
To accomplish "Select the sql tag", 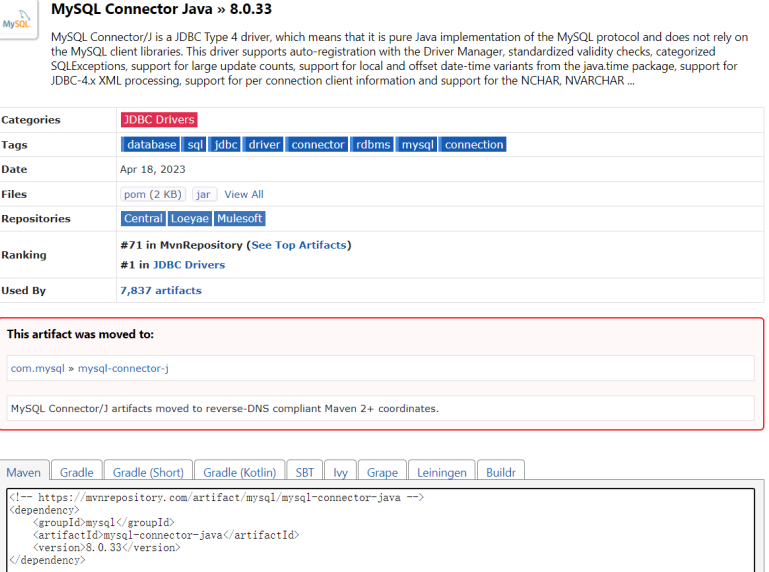I will 195,145.
